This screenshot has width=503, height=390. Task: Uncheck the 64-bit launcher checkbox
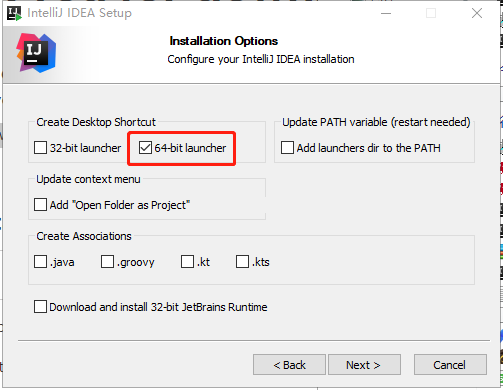[x=145, y=148]
